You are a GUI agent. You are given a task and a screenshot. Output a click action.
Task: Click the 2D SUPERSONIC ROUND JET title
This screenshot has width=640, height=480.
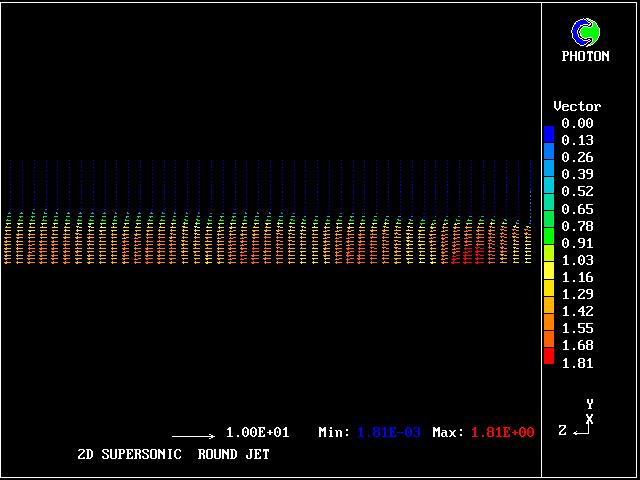(173, 454)
